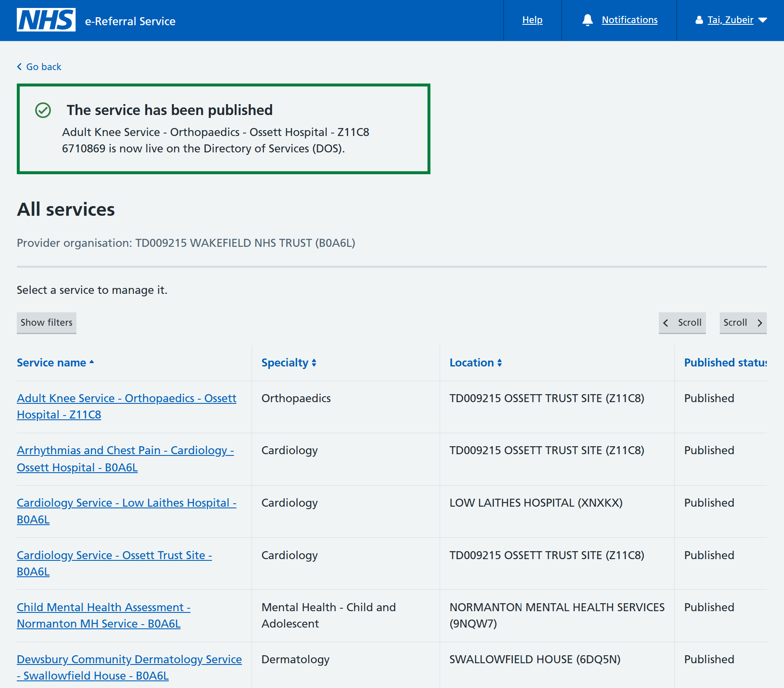The width and height of the screenshot is (784, 688).
Task: Open Child Mental Health Assessment link
Action: [104, 615]
